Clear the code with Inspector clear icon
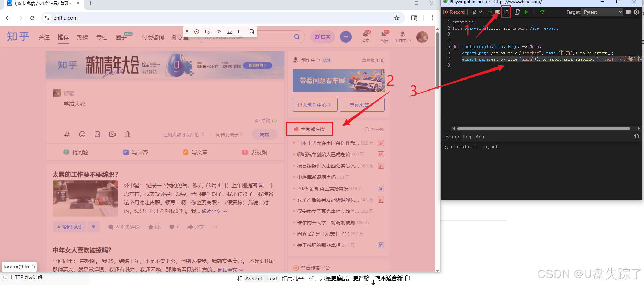The image size is (644, 285). tap(628, 12)
